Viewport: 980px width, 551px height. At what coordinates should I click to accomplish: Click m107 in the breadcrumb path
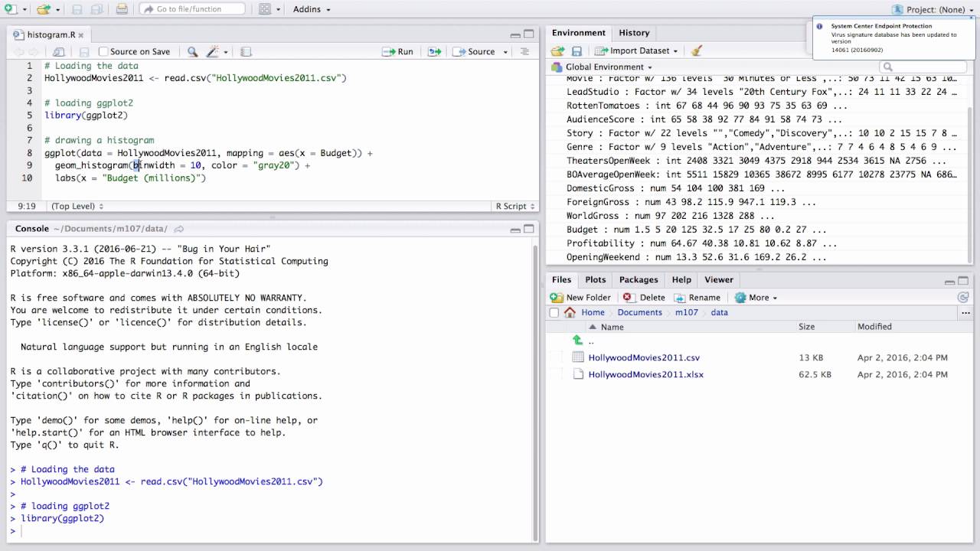(686, 312)
